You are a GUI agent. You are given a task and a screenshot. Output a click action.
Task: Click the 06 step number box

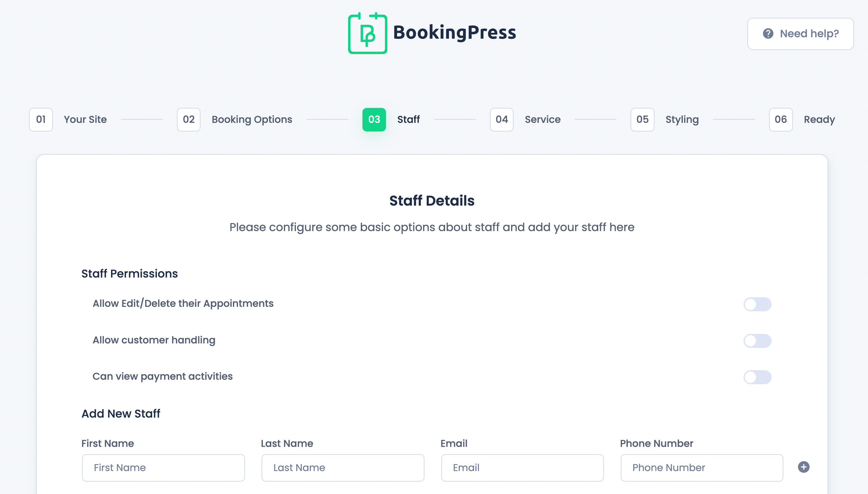tap(780, 119)
